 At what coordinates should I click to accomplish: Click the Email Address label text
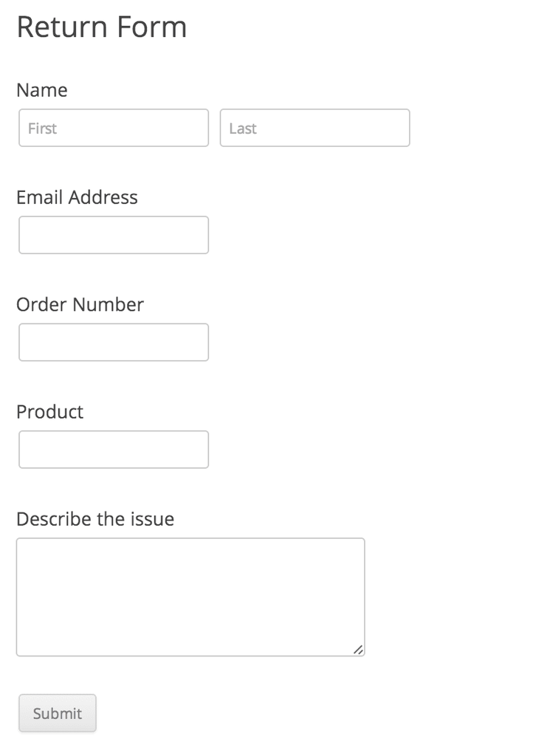pos(77,197)
